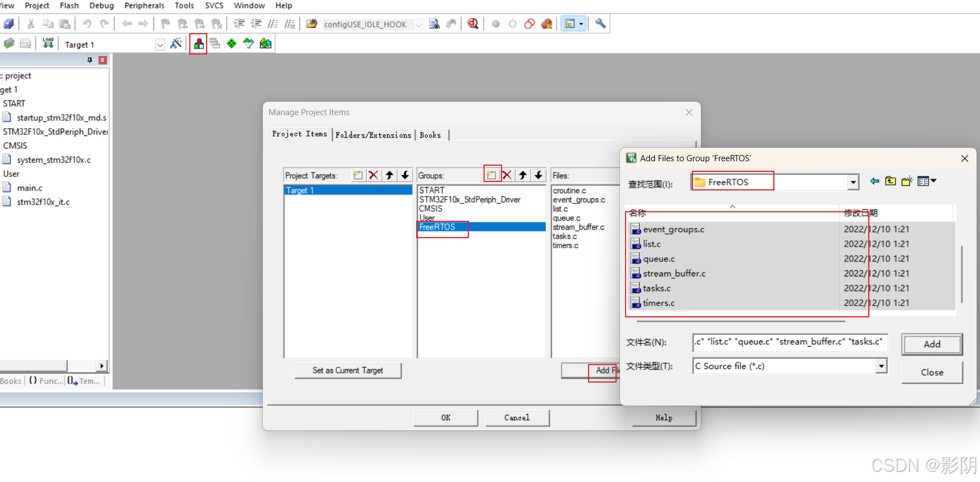Expand the Target 1 selector dropdown

click(160, 44)
